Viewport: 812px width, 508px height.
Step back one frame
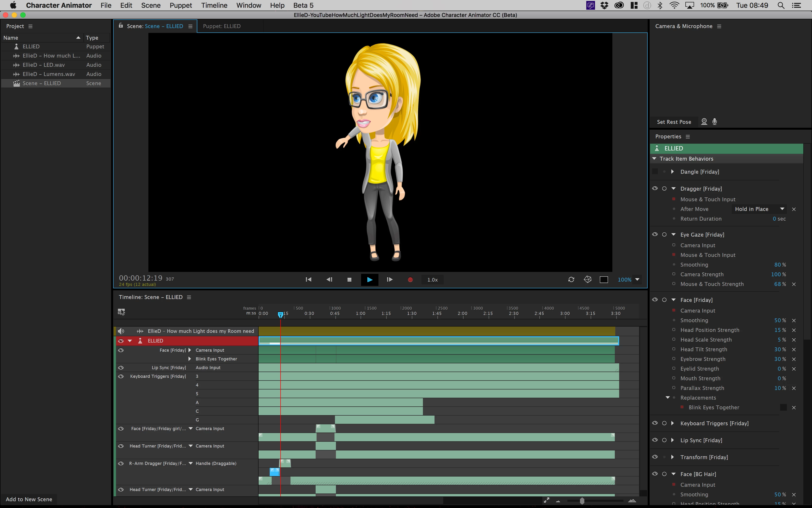329,280
